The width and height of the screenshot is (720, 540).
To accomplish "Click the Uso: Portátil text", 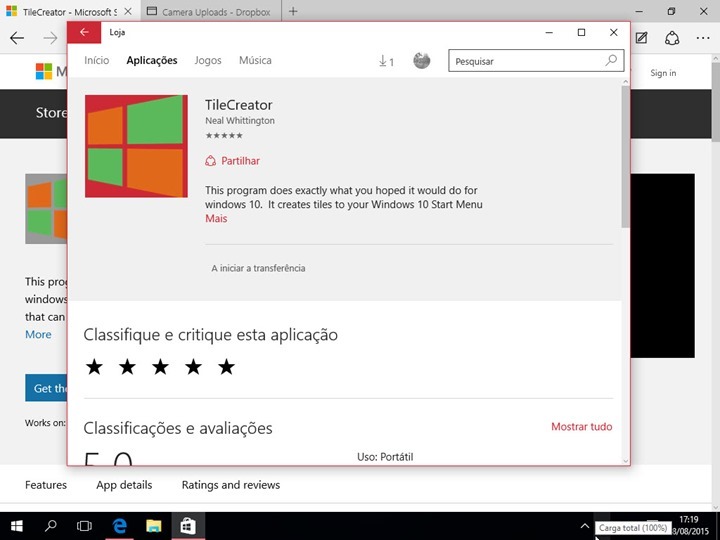I will point(385,457).
